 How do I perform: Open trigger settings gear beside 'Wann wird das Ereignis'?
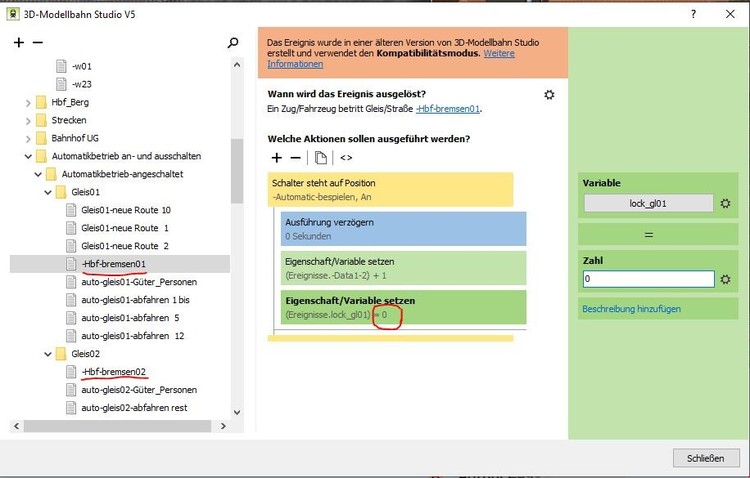[549, 95]
